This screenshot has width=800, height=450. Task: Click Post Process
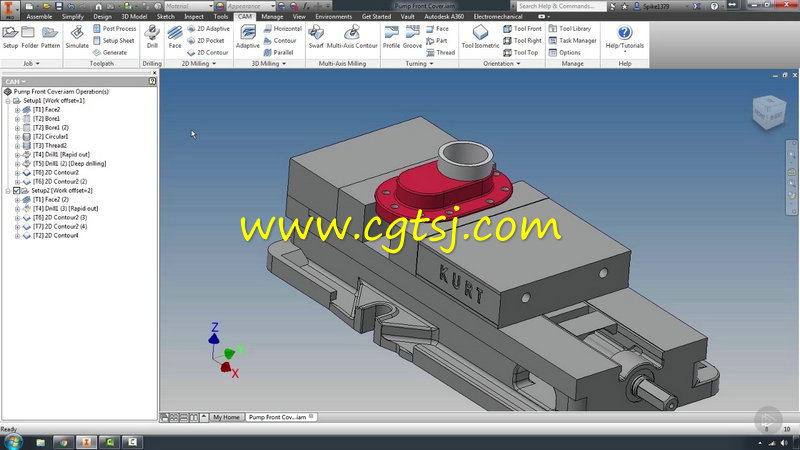coord(115,29)
